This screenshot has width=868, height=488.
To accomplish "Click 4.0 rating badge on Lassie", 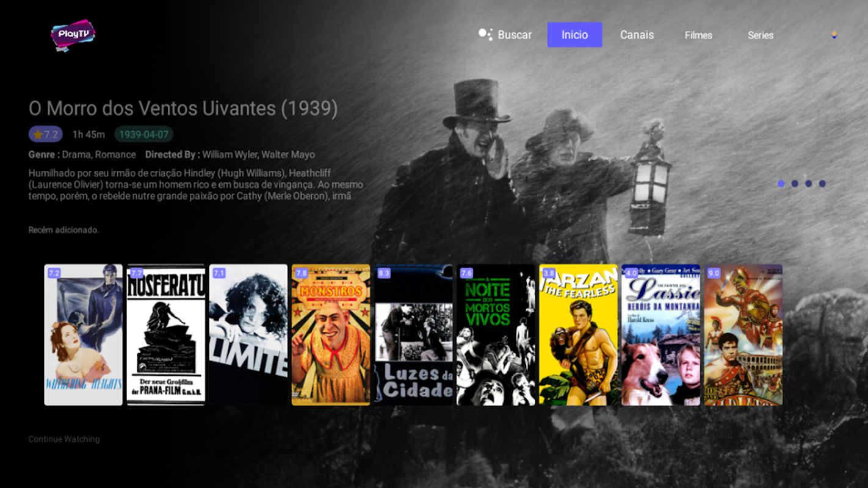I will click(631, 273).
